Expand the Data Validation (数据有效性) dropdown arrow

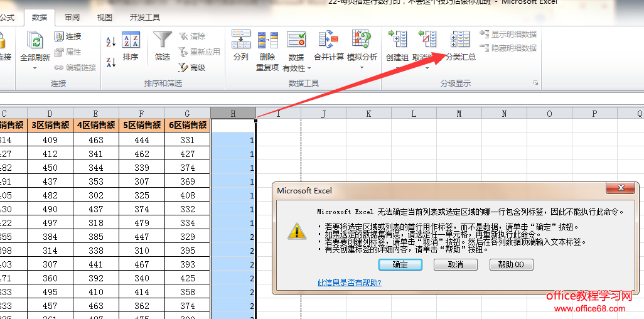309,68
